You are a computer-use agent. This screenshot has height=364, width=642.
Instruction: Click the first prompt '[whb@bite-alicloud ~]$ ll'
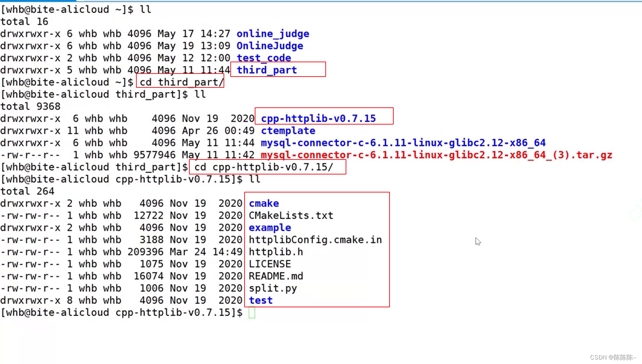76,9
